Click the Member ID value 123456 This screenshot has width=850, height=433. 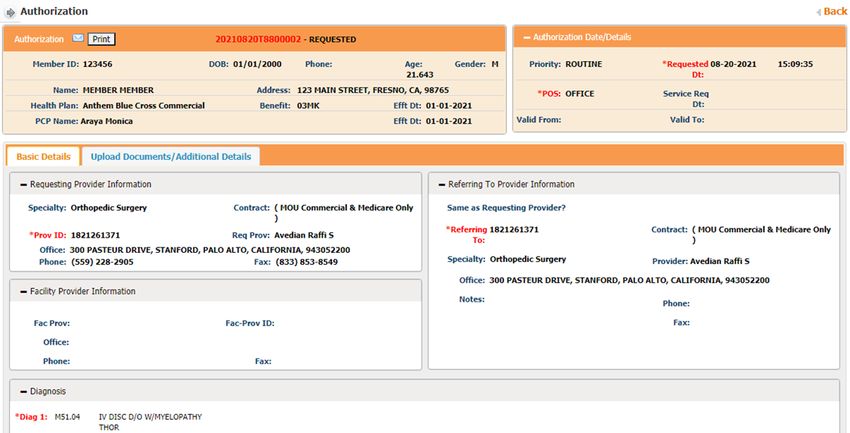tap(97, 63)
